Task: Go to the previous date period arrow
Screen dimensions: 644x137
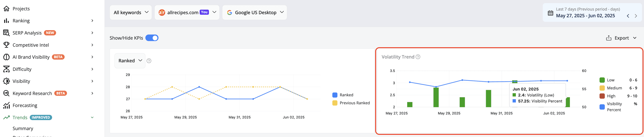Action: 628,16
